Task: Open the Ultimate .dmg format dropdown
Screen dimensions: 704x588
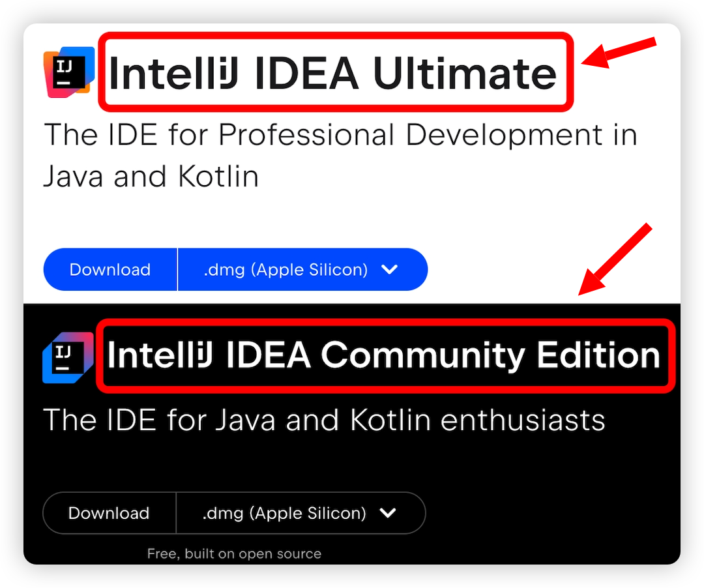Action: point(302,269)
